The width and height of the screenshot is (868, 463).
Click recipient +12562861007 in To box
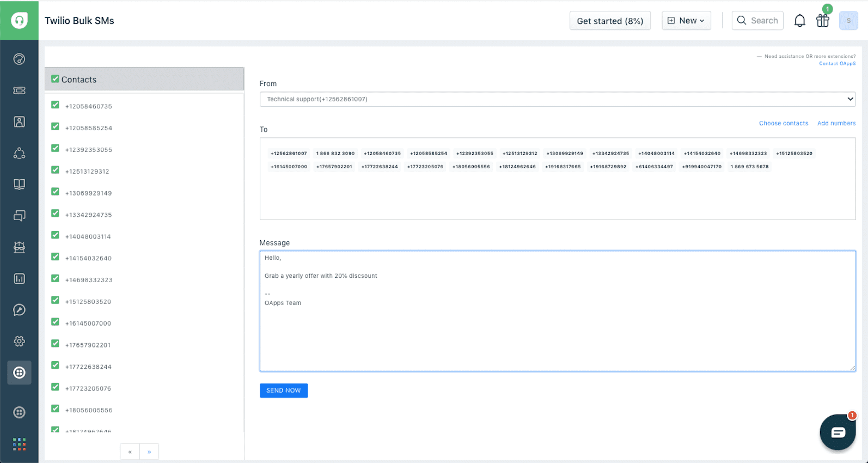click(x=289, y=154)
